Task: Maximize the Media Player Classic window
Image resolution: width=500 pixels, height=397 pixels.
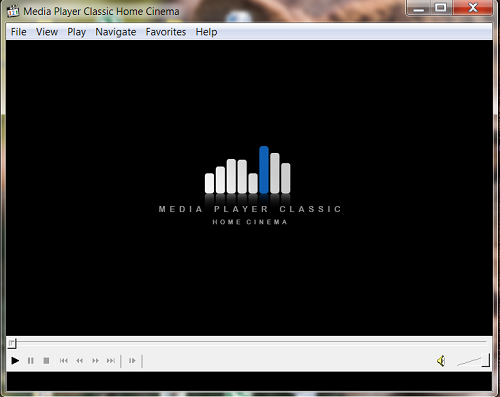Action: (x=441, y=8)
